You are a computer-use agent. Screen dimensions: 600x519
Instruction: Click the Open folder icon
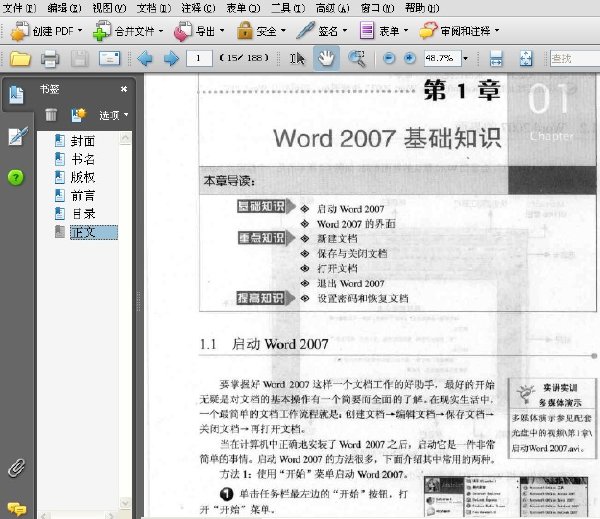pyautogui.click(x=20, y=59)
